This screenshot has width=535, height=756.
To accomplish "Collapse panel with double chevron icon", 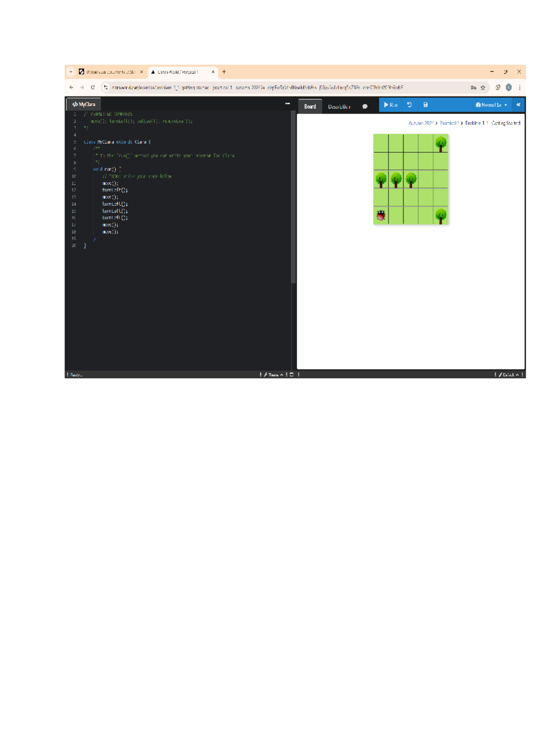I will [518, 105].
